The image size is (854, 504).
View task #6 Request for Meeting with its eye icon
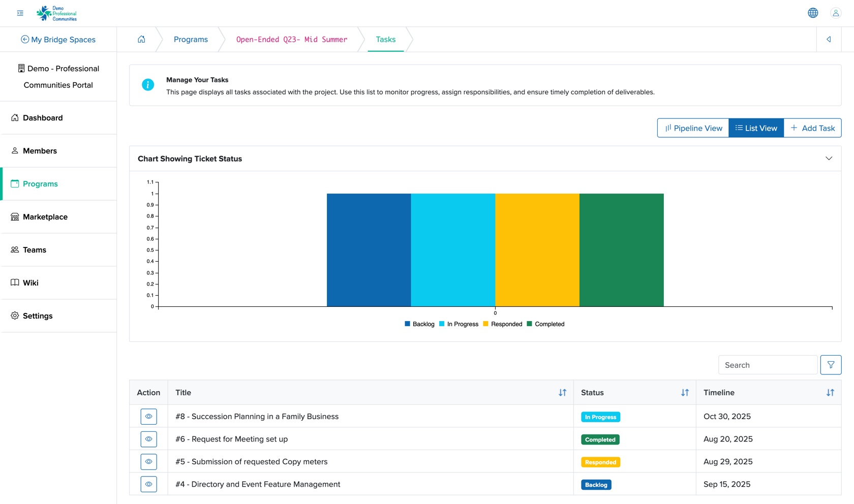click(148, 439)
